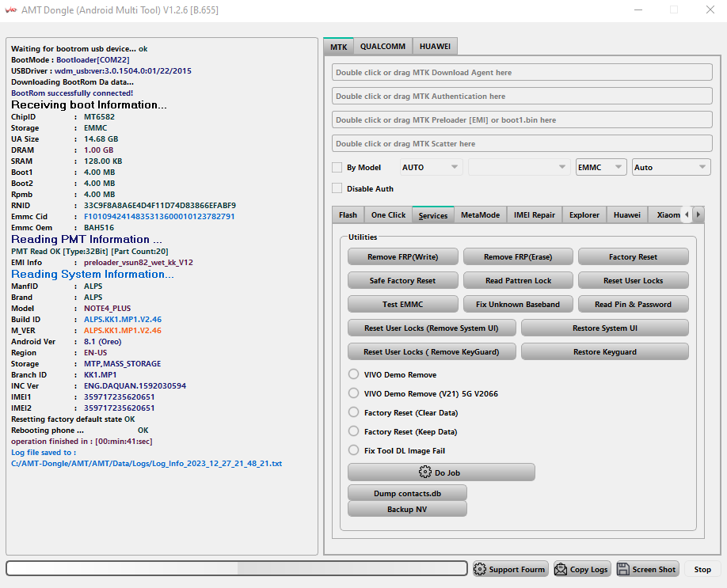727x588 pixels.
Task: Click Emmc Cid value in log
Action: click(159, 216)
